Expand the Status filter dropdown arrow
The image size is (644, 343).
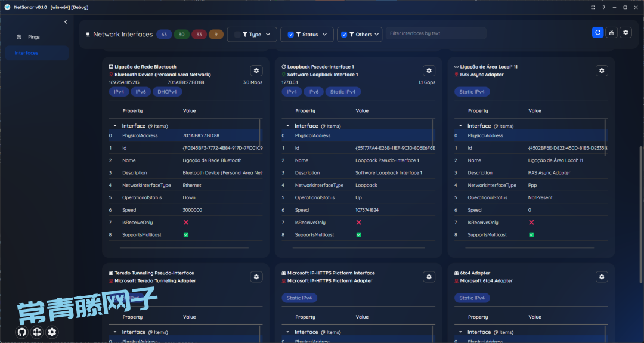tap(325, 35)
